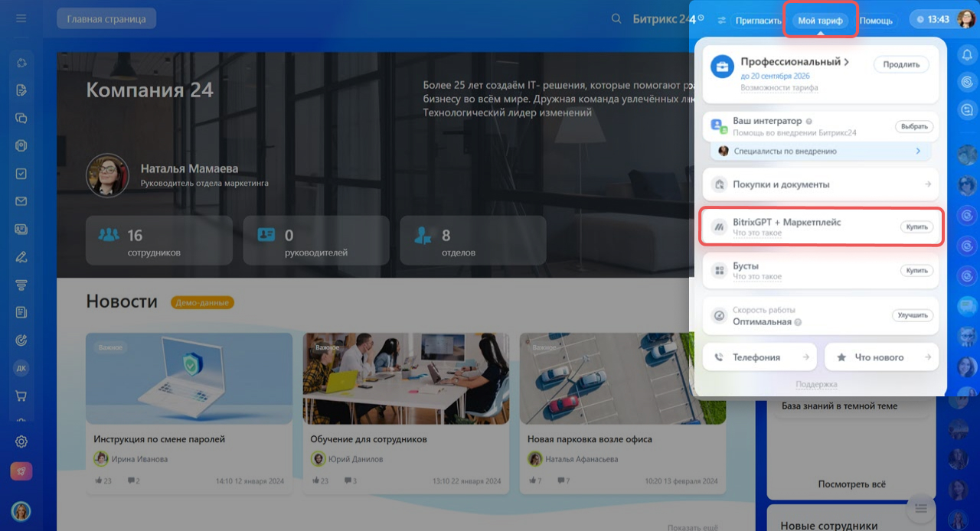Open the Tasks checkmark icon in left sidebar

pos(21,174)
